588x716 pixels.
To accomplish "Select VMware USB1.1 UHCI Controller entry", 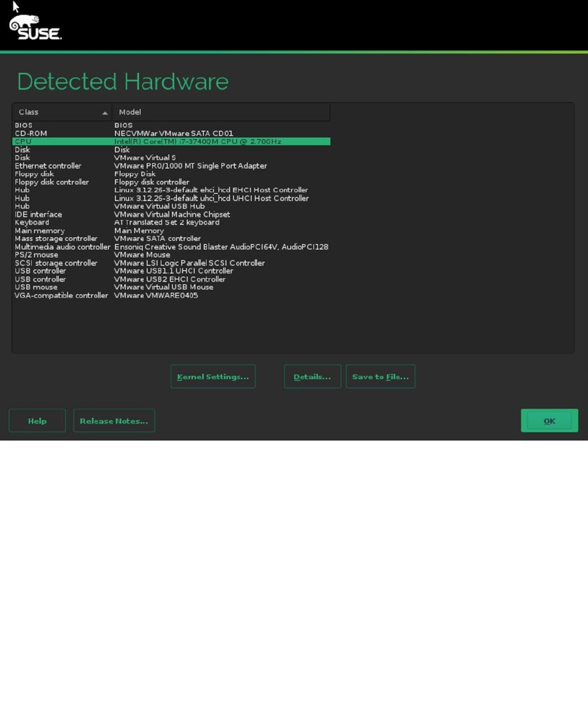I will tap(174, 271).
